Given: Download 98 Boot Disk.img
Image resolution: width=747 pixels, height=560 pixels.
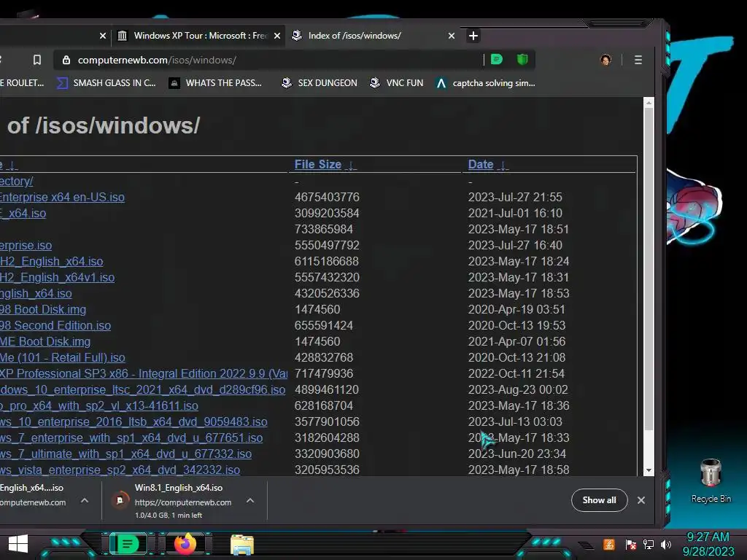Looking at the screenshot, I should (x=43, y=309).
